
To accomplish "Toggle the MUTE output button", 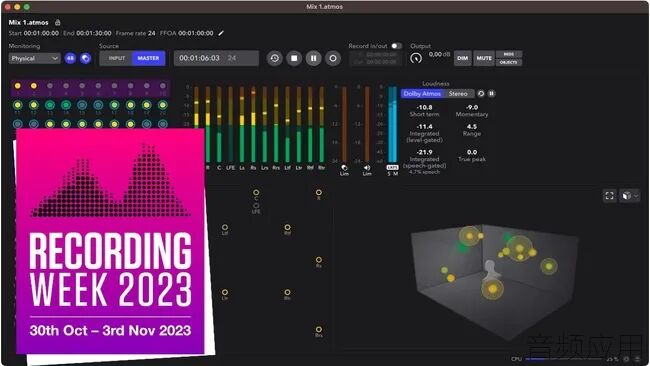I will (x=484, y=58).
